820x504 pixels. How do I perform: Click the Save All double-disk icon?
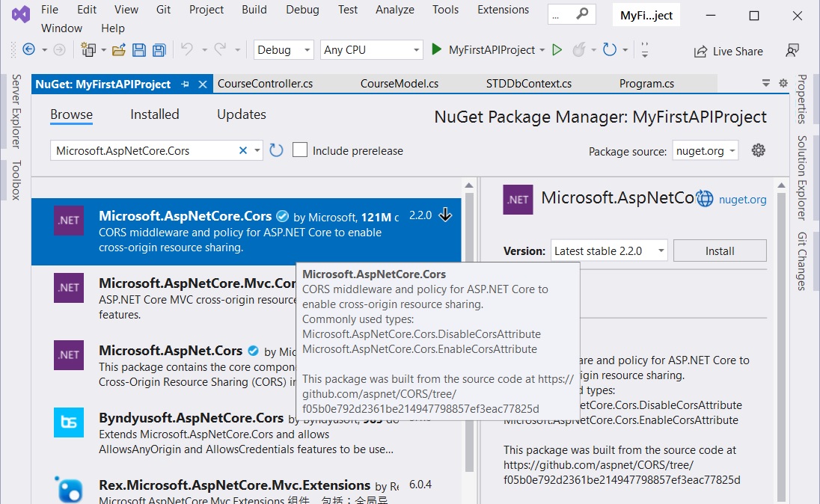click(159, 49)
